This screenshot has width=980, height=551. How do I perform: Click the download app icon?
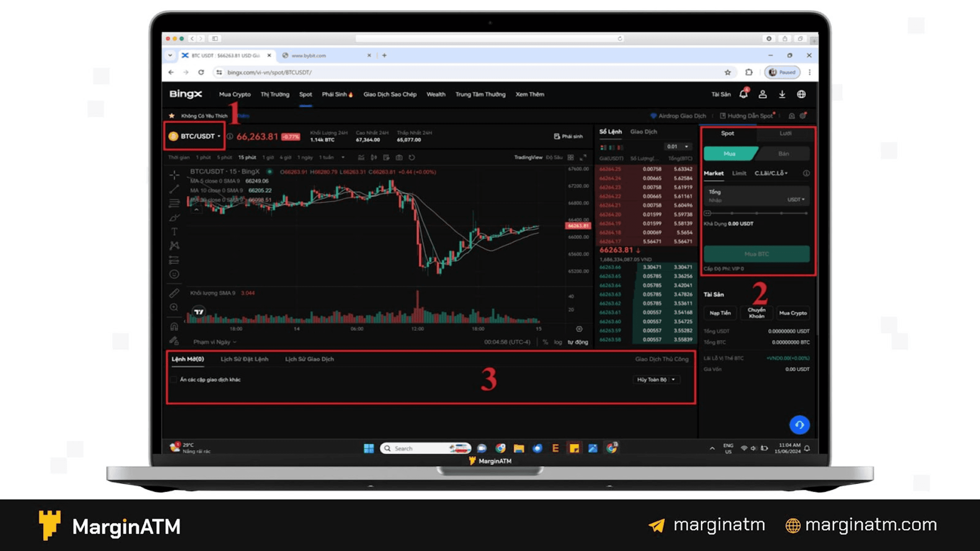(x=782, y=94)
